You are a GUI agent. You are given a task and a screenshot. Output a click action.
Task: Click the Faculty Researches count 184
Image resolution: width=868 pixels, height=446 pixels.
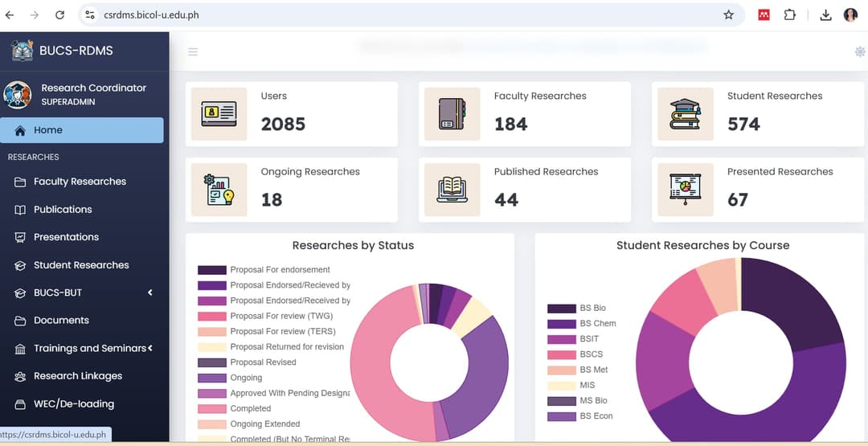510,124
